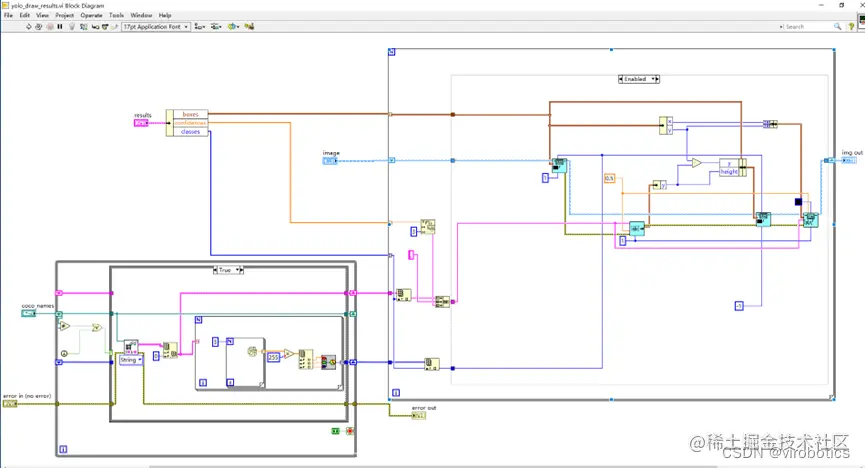Click the Clean Up Diagram icon
865x468 pixels.
pos(249,26)
